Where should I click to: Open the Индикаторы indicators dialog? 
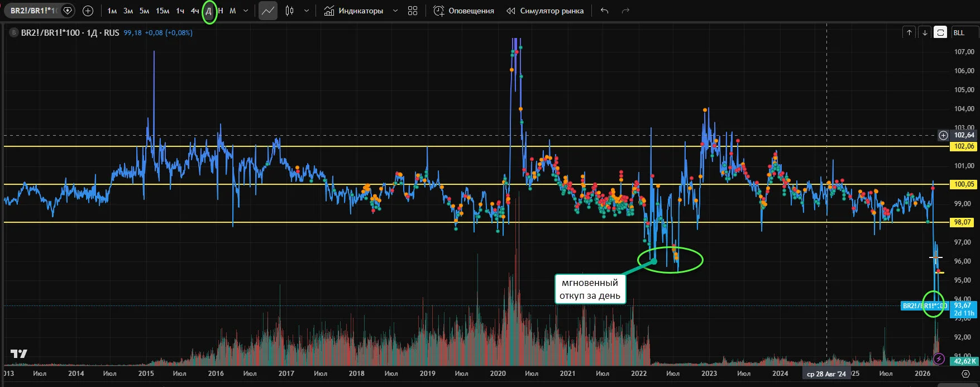353,11
